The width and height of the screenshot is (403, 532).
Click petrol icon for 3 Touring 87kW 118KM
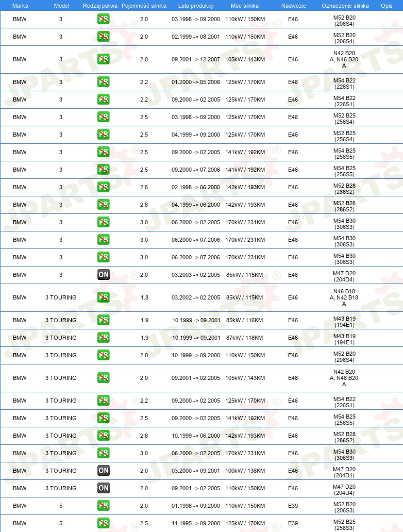[x=104, y=337]
